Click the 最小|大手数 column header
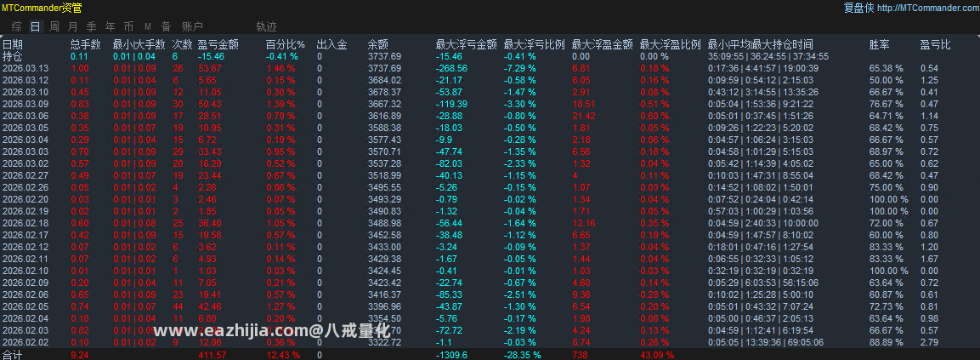The height and width of the screenshot is (360, 980). coord(139,44)
